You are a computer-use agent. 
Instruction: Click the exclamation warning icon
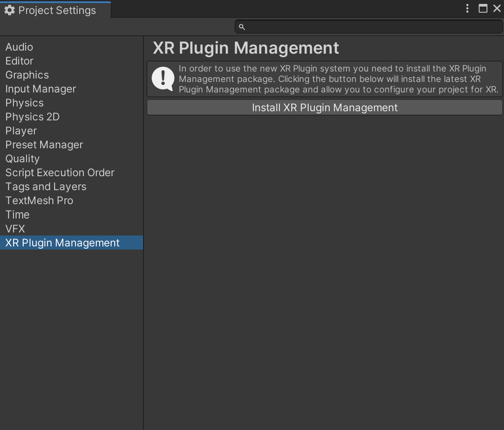[x=163, y=79]
